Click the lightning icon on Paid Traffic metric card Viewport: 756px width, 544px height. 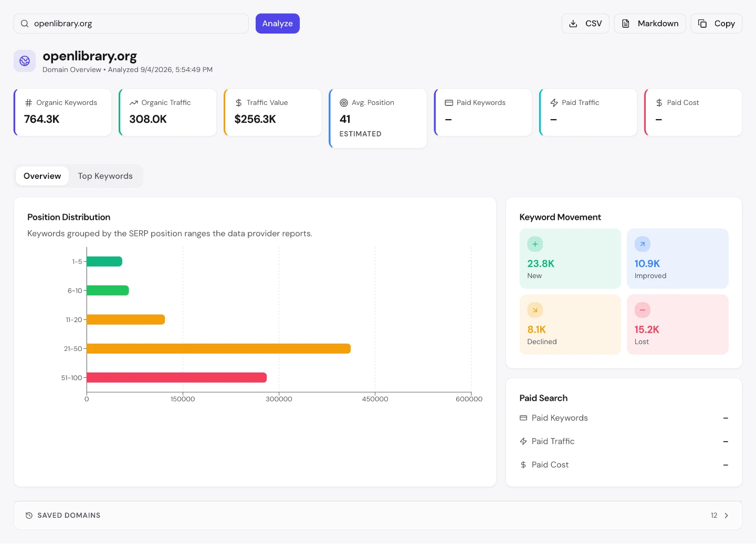point(554,103)
